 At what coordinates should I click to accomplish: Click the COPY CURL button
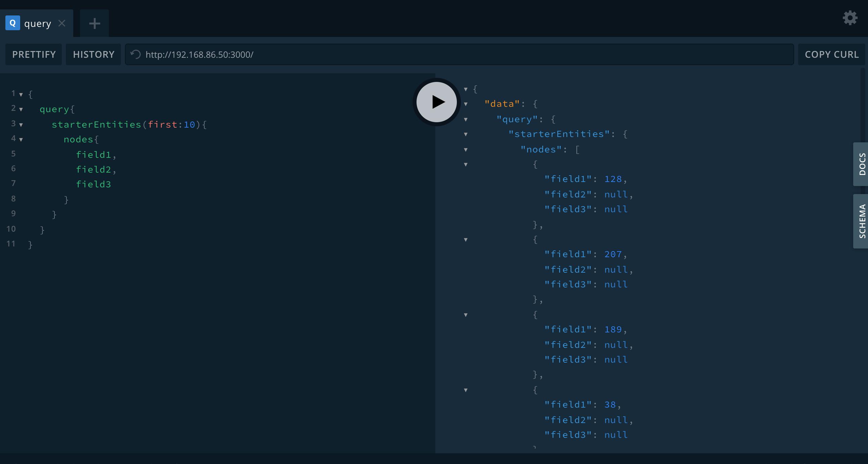pyautogui.click(x=832, y=54)
